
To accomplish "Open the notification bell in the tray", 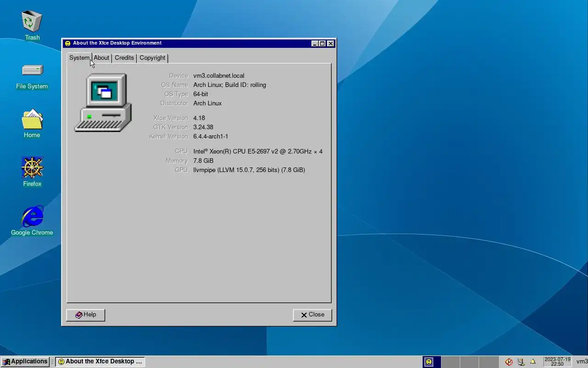I will point(533,362).
